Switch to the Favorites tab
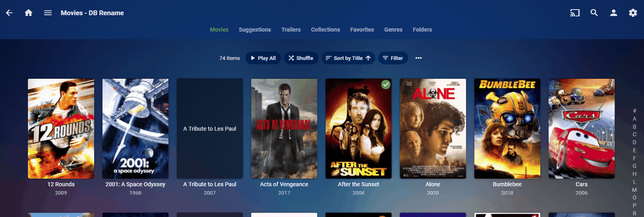 click(x=362, y=30)
